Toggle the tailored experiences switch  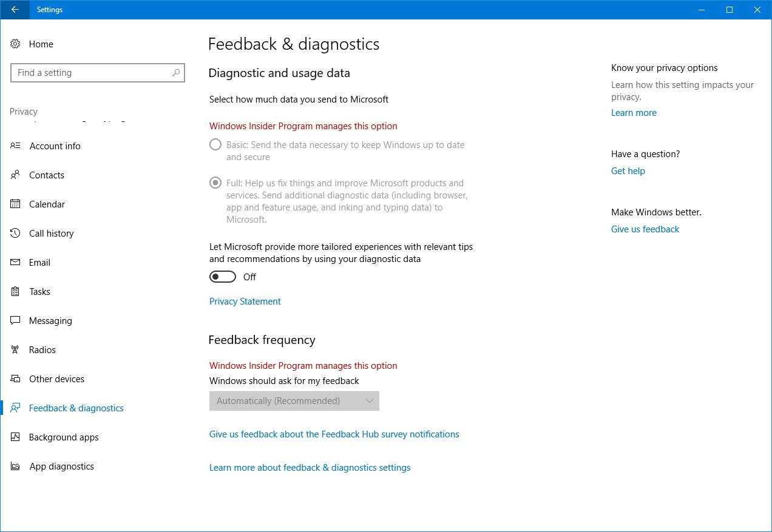[223, 277]
